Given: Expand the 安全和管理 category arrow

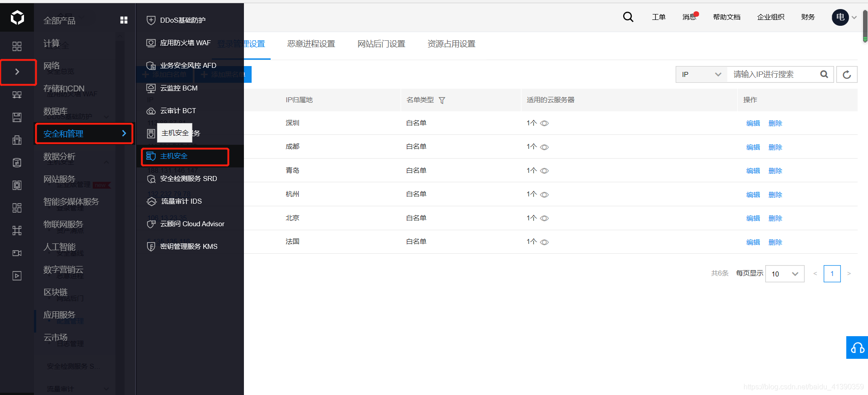Looking at the screenshot, I should (124, 133).
